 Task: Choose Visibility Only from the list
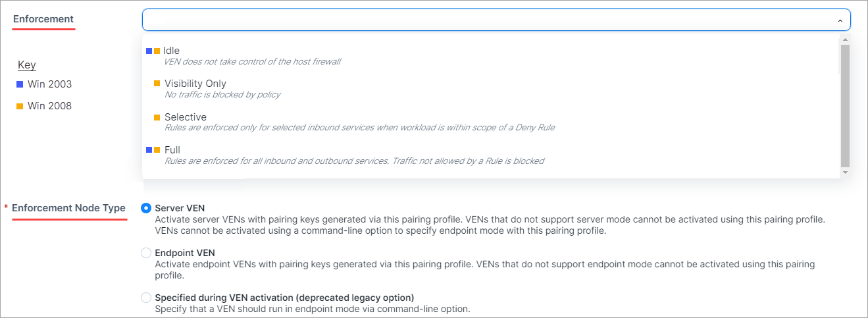(x=195, y=84)
